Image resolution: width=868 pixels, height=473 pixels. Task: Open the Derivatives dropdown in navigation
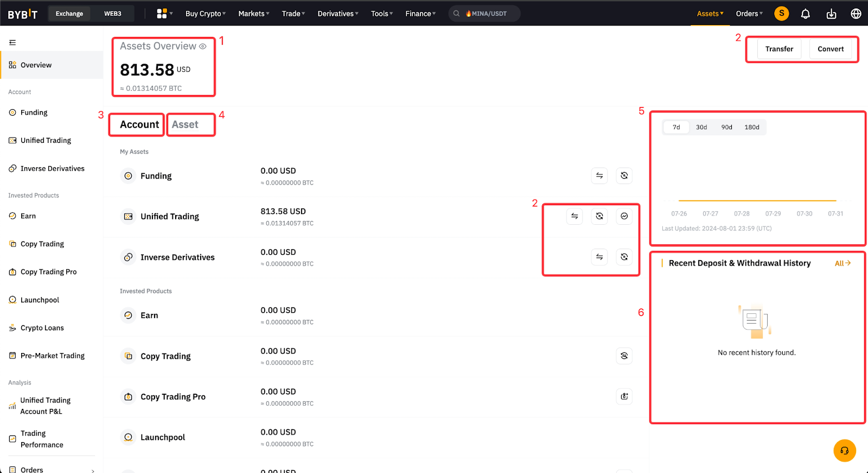[x=337, y=14]
